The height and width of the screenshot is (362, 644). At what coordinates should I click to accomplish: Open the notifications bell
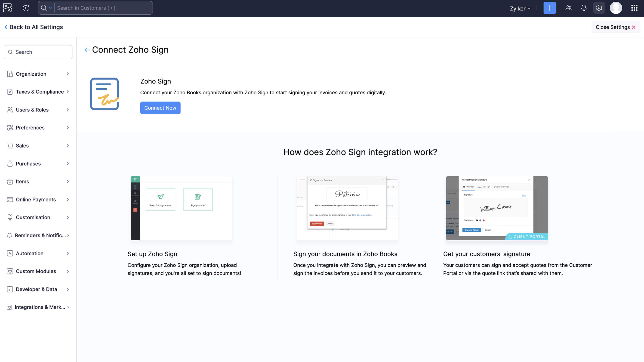(583, 8)
